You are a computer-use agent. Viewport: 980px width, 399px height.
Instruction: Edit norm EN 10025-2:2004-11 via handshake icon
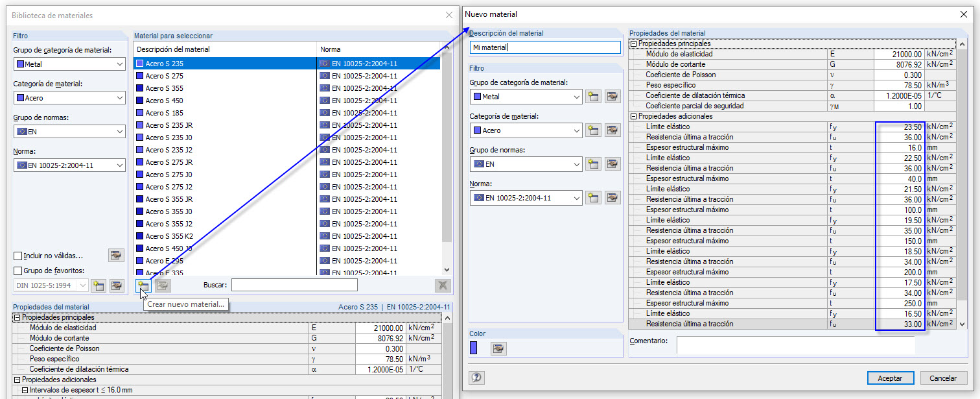[x=612, y=198]
